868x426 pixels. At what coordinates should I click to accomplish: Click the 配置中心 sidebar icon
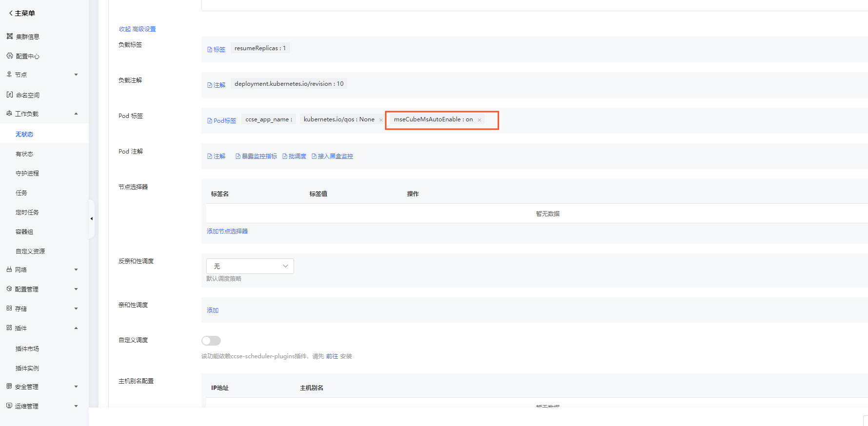[x=10, y=56]
